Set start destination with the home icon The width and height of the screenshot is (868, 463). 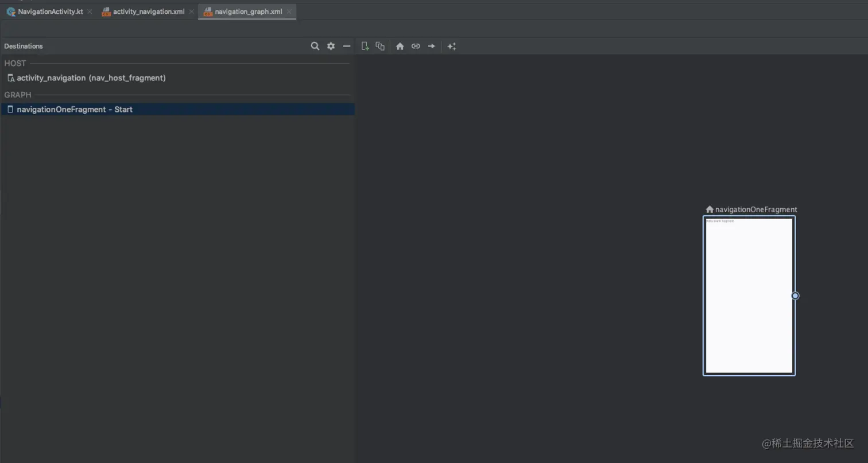[x=400, y=46]
